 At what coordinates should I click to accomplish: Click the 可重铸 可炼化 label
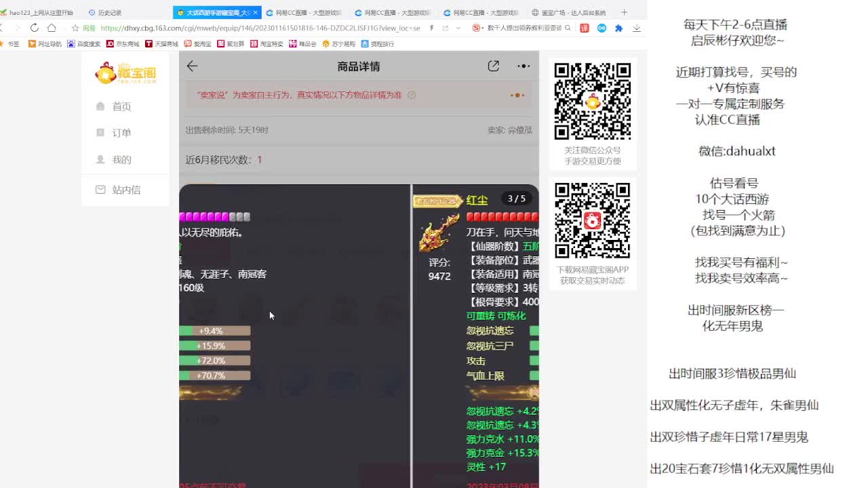496,316
